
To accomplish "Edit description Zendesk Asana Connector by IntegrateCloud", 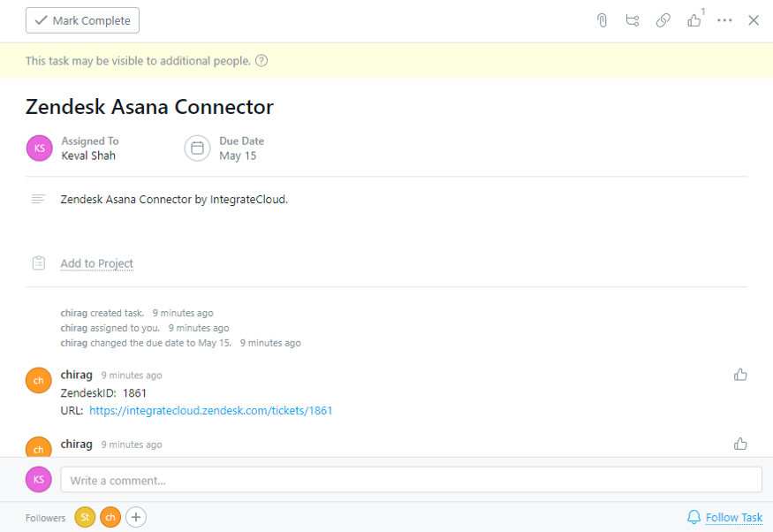I will [x=174, y=199].
